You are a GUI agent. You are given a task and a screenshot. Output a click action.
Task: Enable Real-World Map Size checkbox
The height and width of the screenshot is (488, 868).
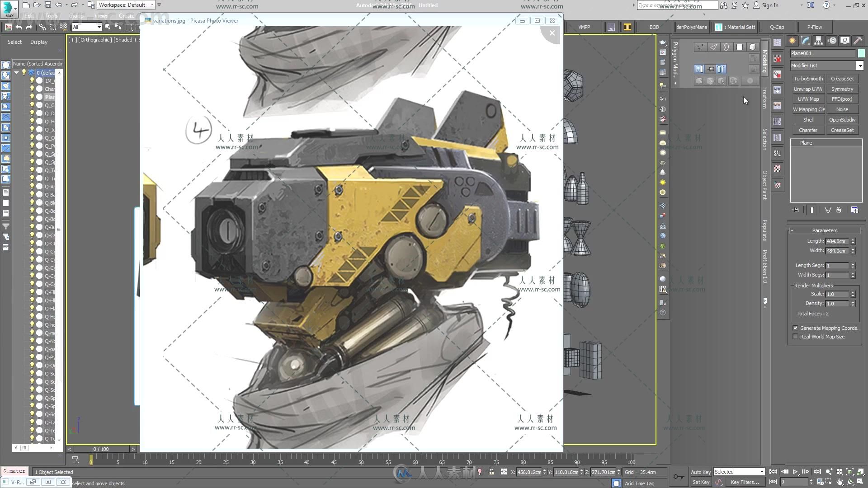click(x=795, y=337)
